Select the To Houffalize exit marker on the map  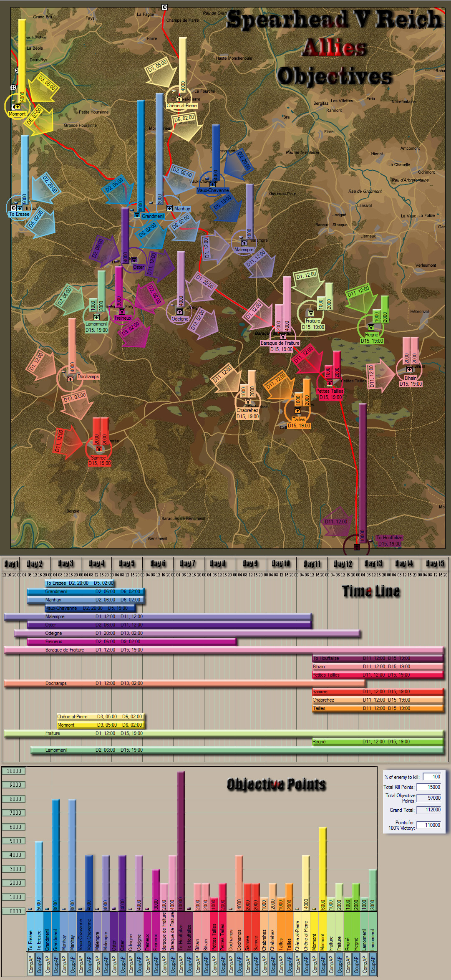[x=357, y=547]
